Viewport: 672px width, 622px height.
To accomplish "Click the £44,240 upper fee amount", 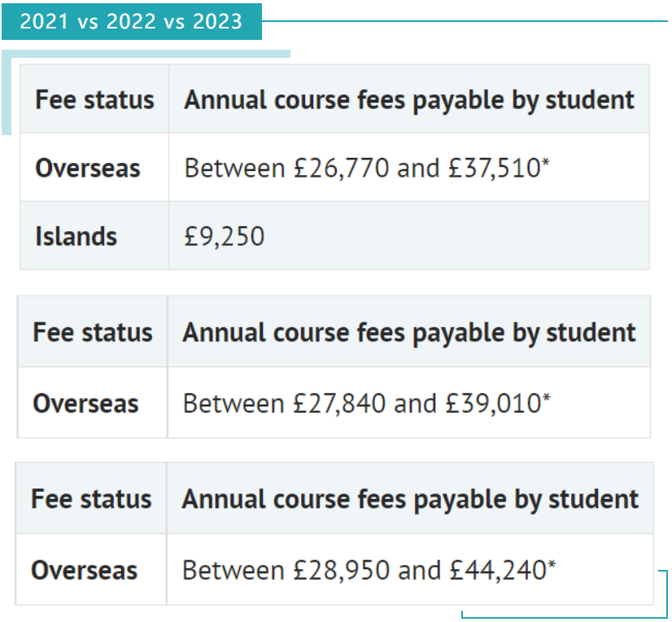I will tap(497, 570).
